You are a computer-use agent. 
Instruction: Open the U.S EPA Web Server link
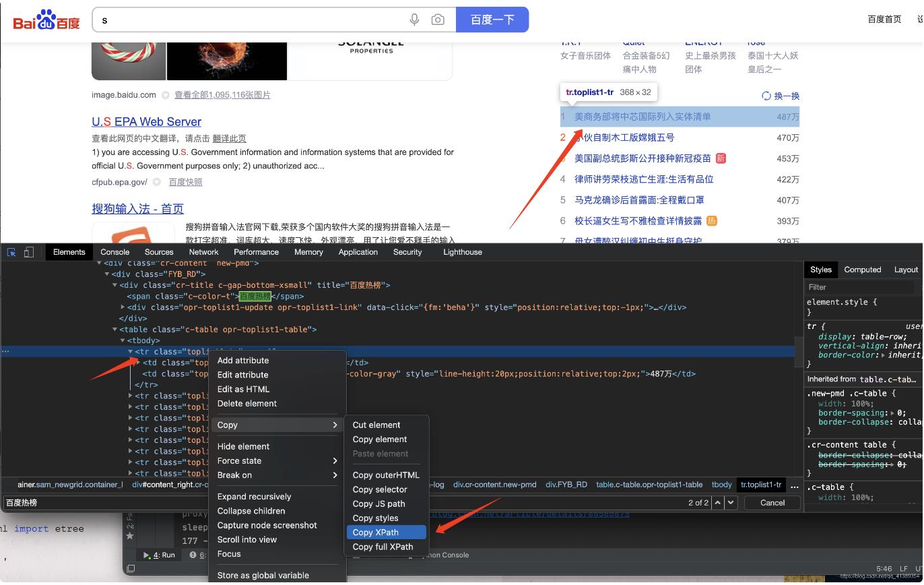(146, 121)
